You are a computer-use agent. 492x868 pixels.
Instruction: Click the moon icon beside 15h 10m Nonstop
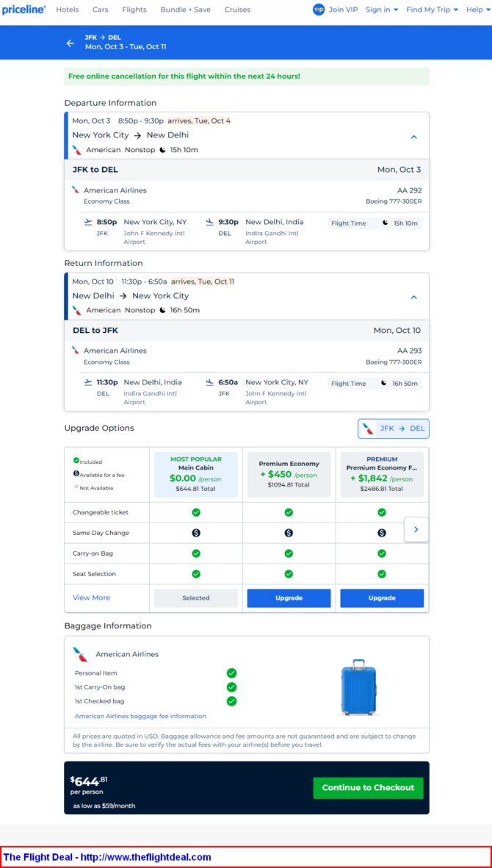(x=162, y=149)
